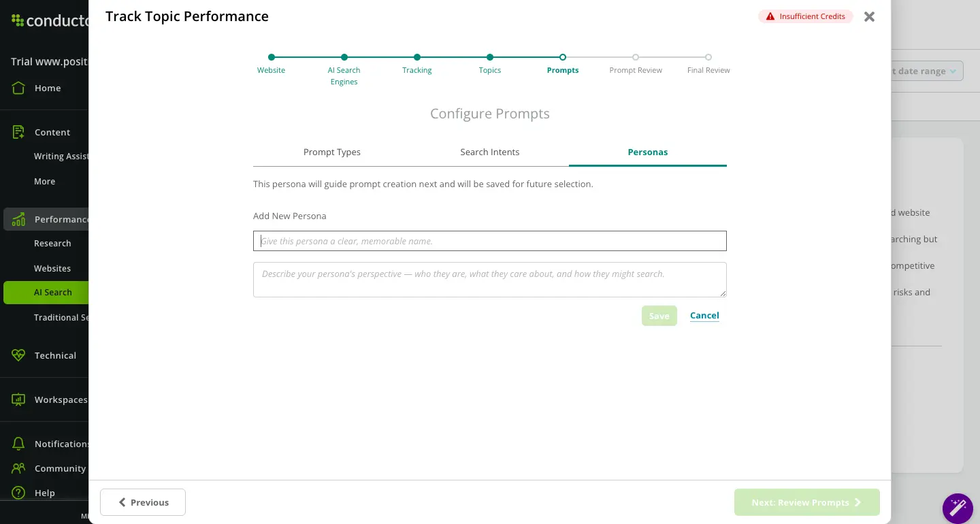Click the persona name input field
The width and height of the screenshot is (980, 524).
[x=489, y=241]
